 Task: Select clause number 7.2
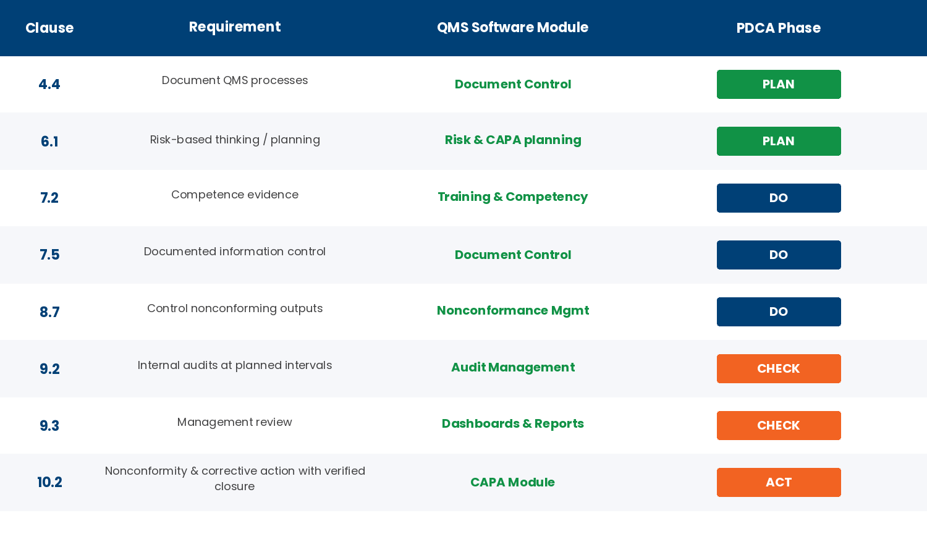49,198
